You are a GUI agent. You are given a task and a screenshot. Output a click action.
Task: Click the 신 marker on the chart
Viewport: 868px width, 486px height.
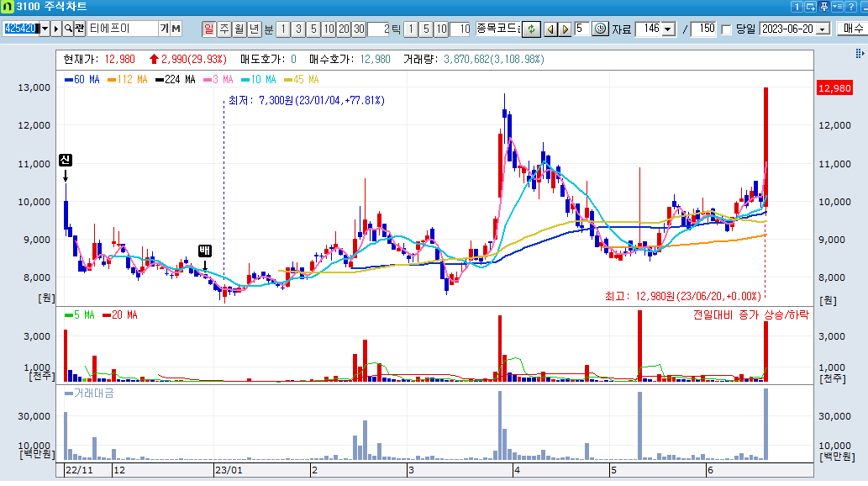tap(66, 160)
